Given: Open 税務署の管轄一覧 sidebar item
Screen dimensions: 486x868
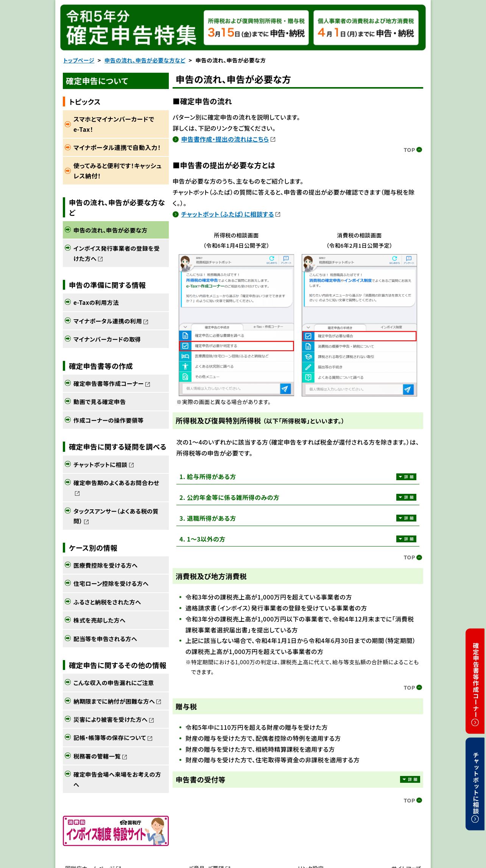Looking at the screenshot, I should click(x=116, y=756).
